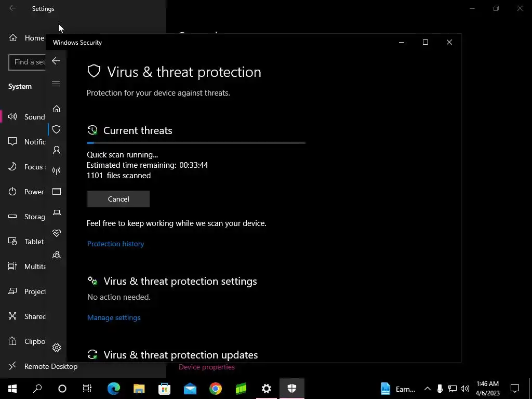Image resolution: width=532 pixels, height=399 pixels.
Task: Maximize the Windows Security window
Action: pyautogui.click(x=425, y=42)
